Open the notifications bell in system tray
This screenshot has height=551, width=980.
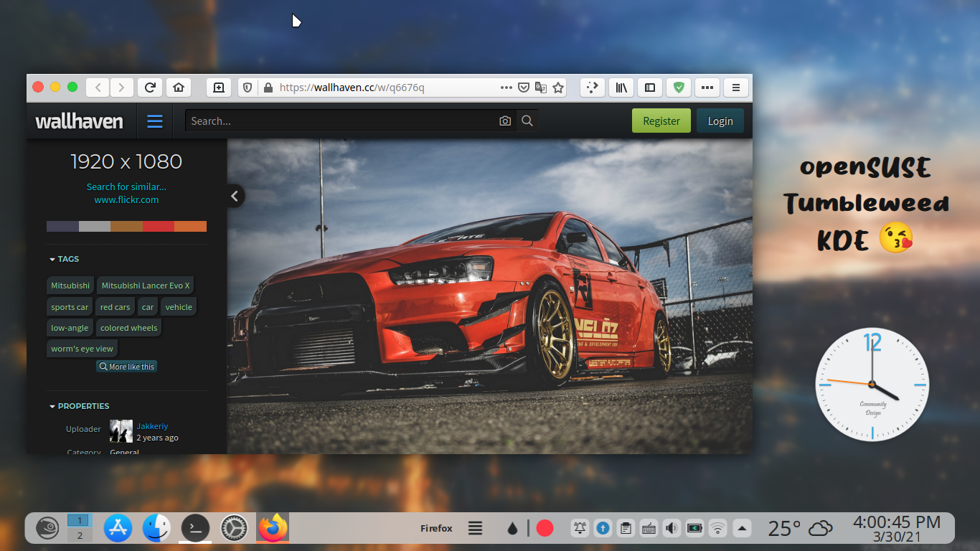tap(580, 529)
